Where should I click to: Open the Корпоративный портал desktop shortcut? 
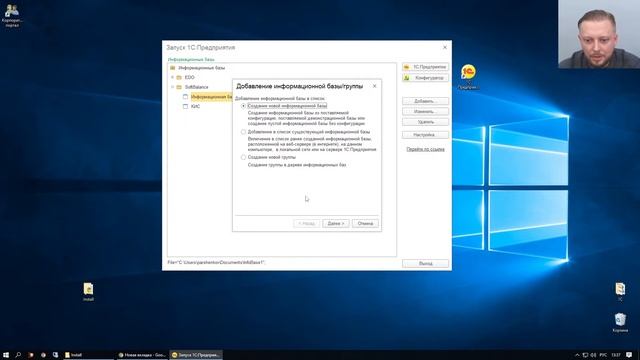coord(12,16)
